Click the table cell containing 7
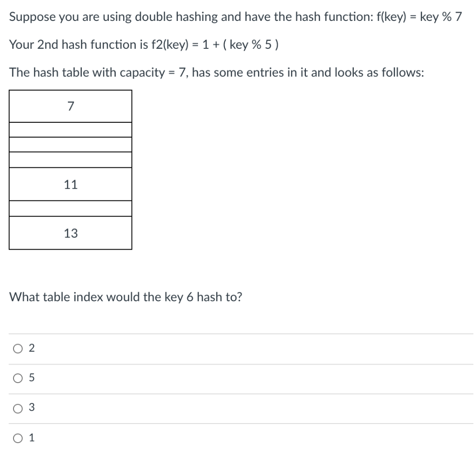The height and width of the screenshot is (464, 476). (x=71, y=106)
